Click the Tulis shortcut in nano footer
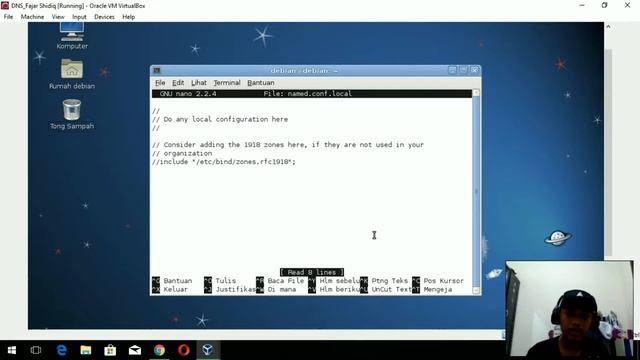The width and height of the screenshot is (640, 360). (220, 280)
